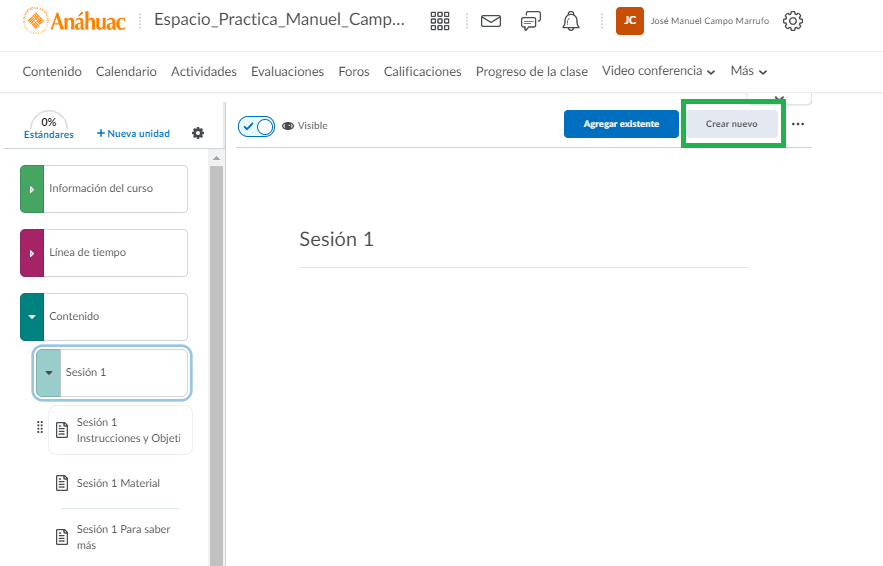883x566 pixels.
Task: Open the Foros navigation item
Action: pyautogui.click(x=354, y=72)
